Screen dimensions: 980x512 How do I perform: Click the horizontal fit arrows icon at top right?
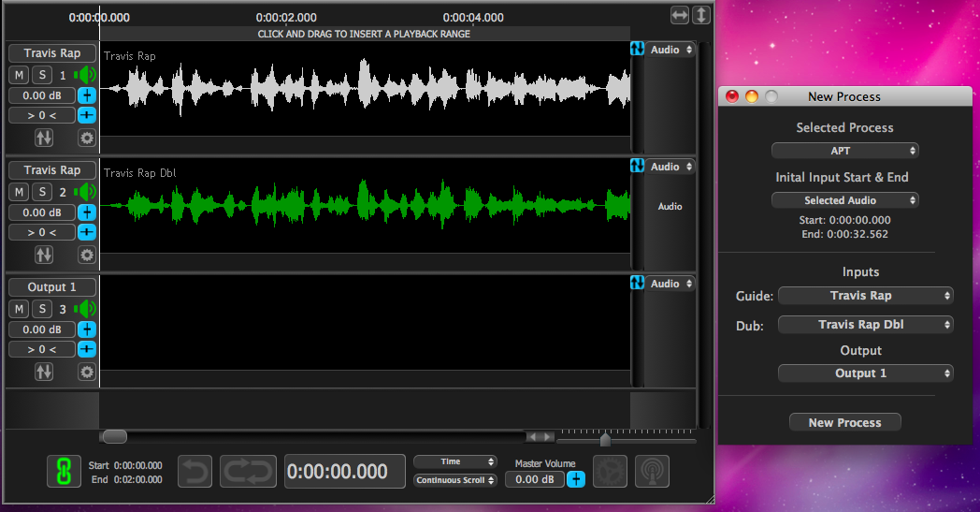coord(680,15)
